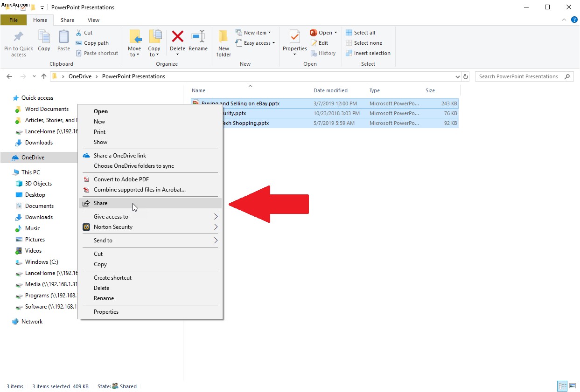580x392 pixels.
Task: Click the Up one level arrow
Action: tap(44, 76)
